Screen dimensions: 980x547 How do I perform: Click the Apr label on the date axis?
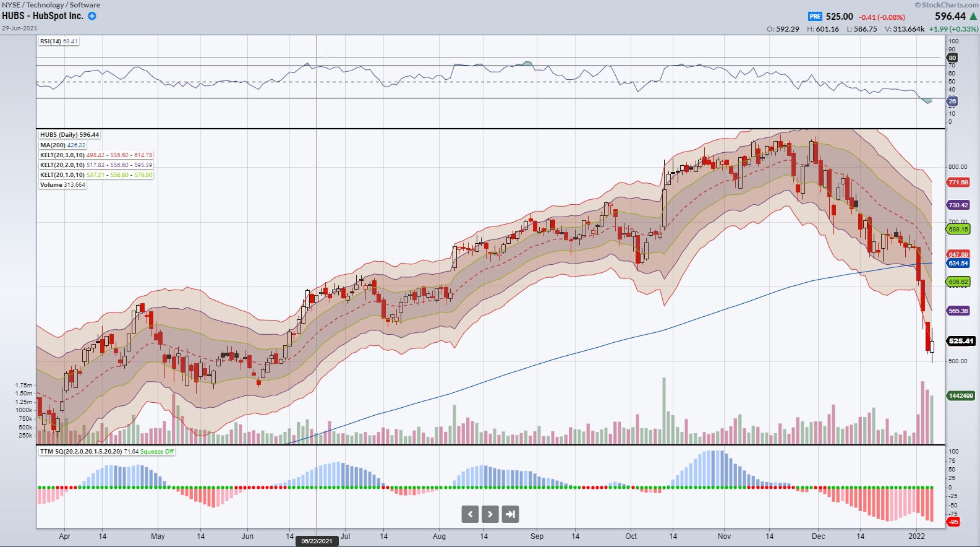coord(64,536)
